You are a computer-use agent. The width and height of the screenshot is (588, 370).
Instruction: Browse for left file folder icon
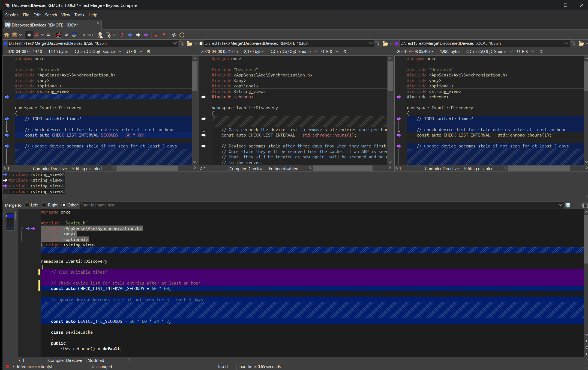pyautogui.click(x=190, y=43)
